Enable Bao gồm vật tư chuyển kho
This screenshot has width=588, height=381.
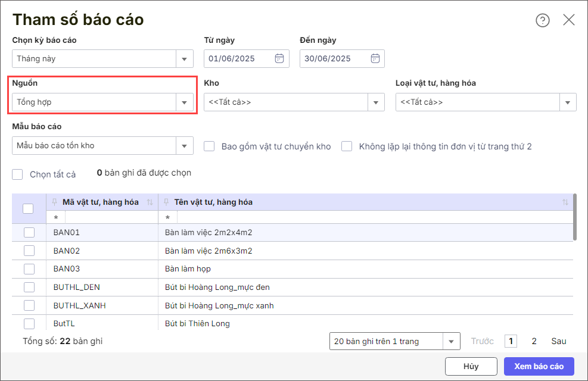click(x=209, y=146)
